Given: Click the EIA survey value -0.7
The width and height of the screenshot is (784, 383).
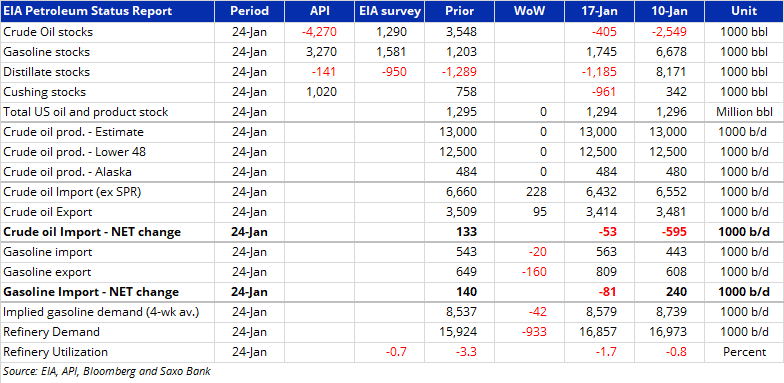Looking at the screenshot, I should coord(396,352).
